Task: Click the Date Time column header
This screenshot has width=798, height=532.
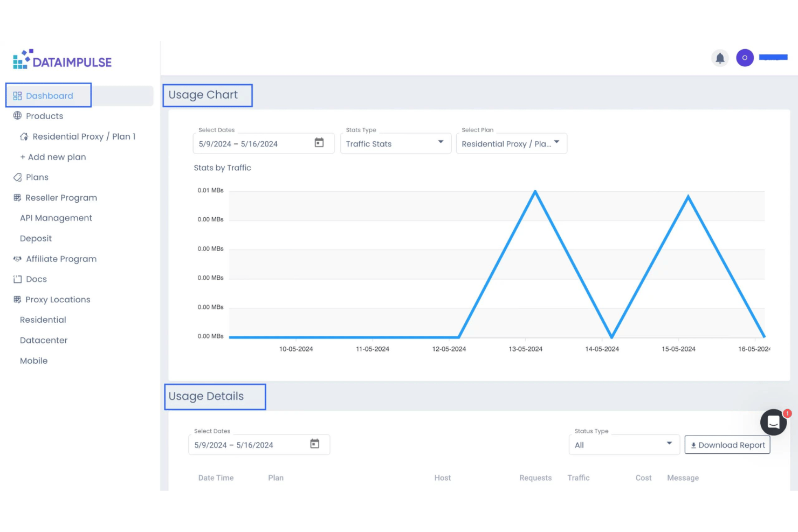Action: 216,478
